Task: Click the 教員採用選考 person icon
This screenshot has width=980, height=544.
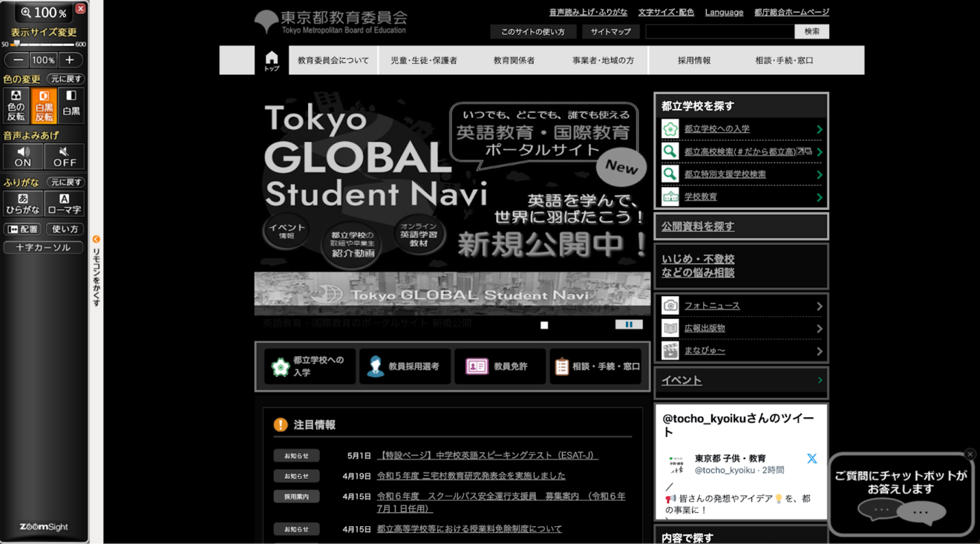Action: click(376, 367)
